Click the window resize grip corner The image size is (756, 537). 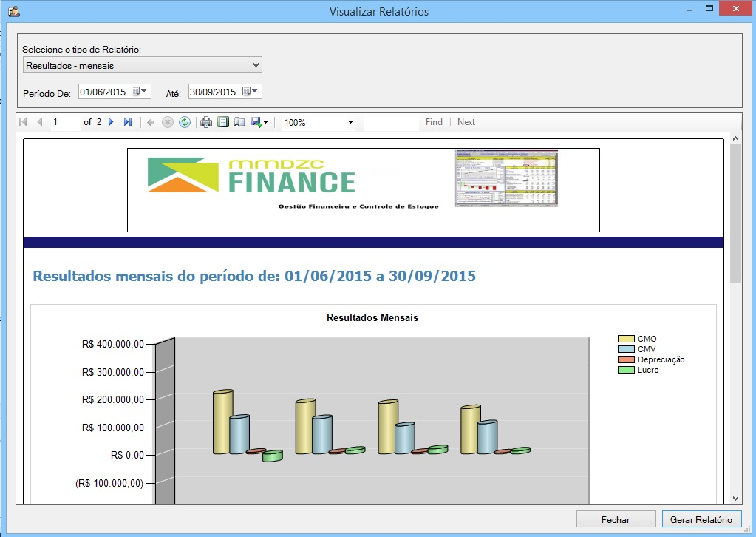749,530
